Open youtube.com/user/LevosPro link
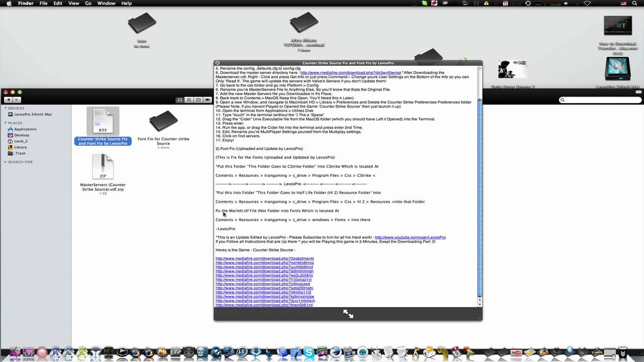Screen dimensions: 644x362 410,237
